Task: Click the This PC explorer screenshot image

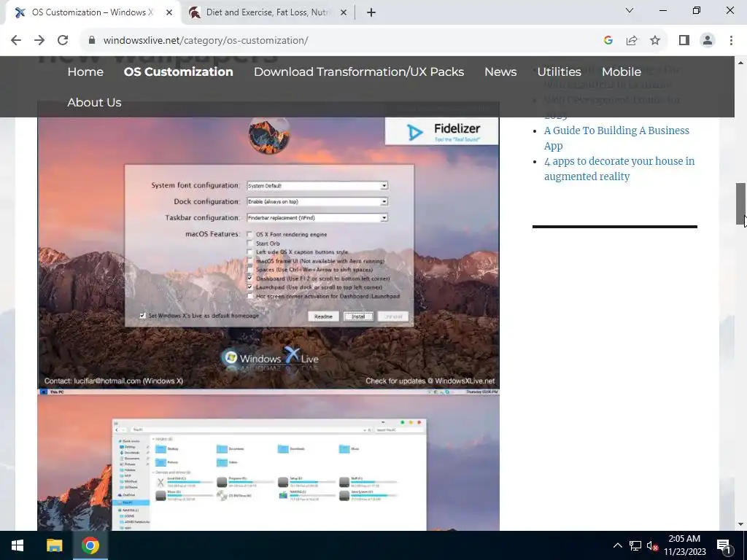Action: [x=268, y=459]
